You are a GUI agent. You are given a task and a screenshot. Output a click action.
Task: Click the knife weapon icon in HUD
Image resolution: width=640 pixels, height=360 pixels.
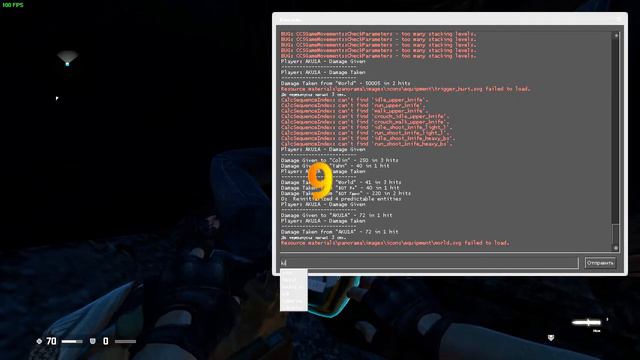pyautogui.click(x=587, y=322)
